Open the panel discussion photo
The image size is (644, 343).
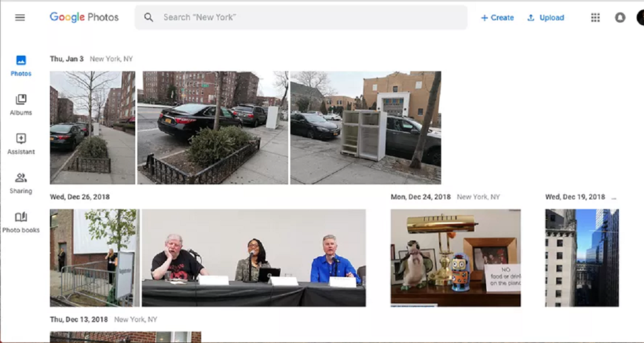coord(253,258)
